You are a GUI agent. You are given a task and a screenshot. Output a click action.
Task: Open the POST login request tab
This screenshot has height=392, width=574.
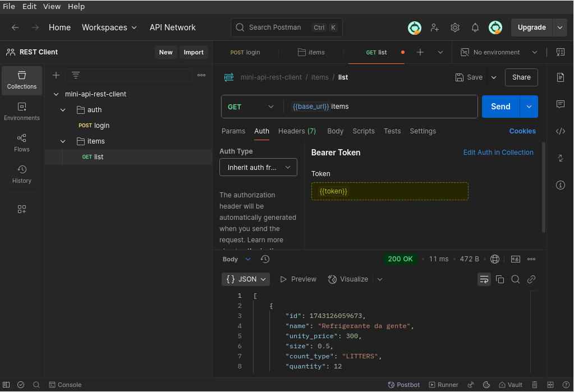246,52
